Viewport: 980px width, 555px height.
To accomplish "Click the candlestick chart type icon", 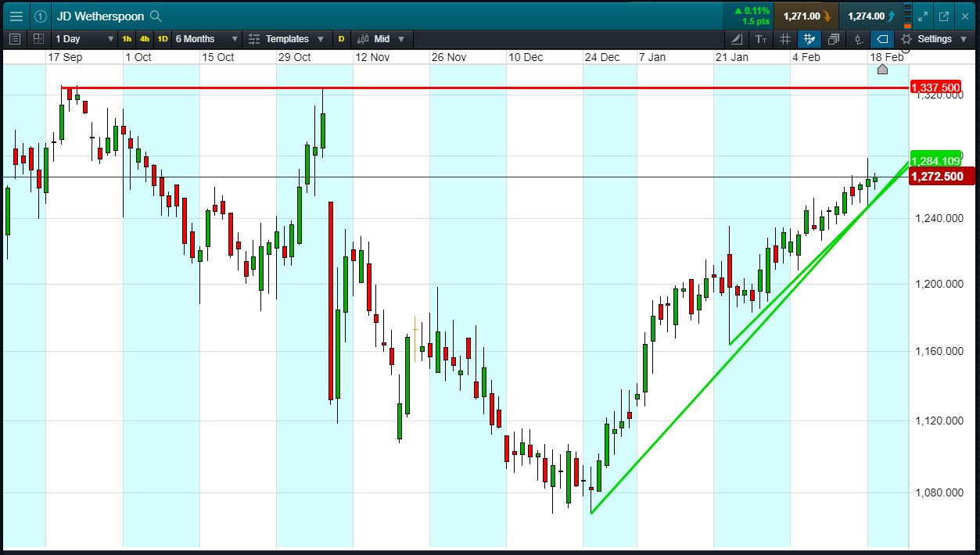I will coord(363,39).
